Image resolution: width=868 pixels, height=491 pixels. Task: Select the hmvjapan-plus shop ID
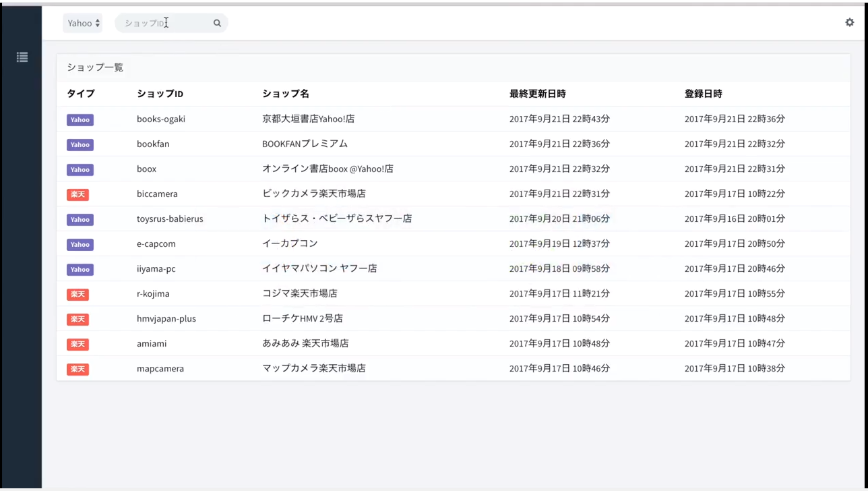pos(166,318)
